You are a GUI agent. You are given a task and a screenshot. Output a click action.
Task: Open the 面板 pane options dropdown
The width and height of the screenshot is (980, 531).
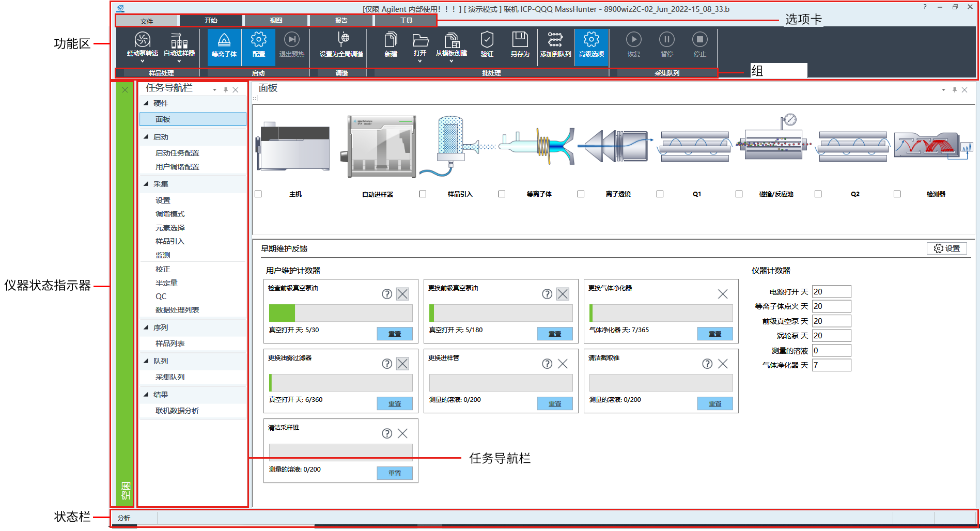[944, 90]
